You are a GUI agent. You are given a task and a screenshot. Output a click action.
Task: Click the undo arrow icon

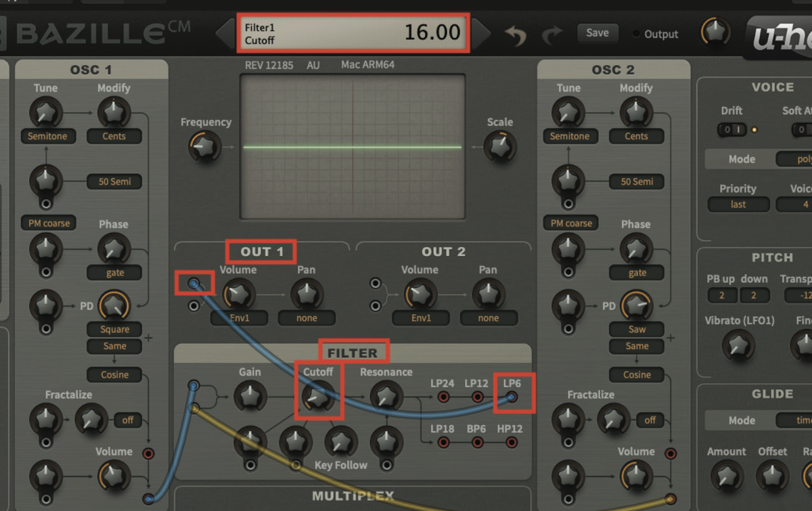point(515,35)
